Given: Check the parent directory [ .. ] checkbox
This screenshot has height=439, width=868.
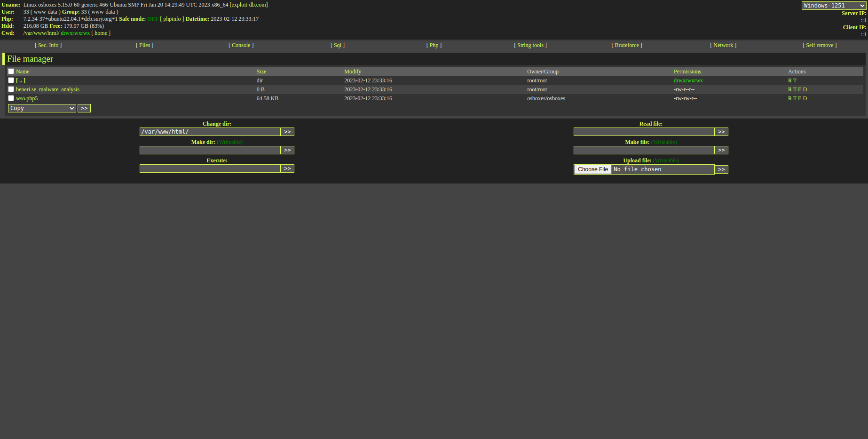Looking at the screenshot, I should pos(11,80).
